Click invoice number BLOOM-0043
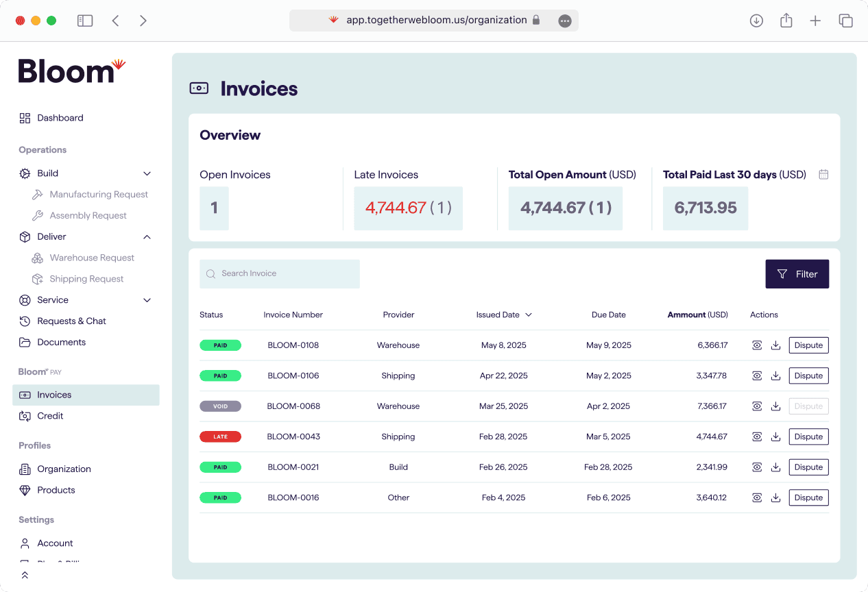 coord(293,436)
